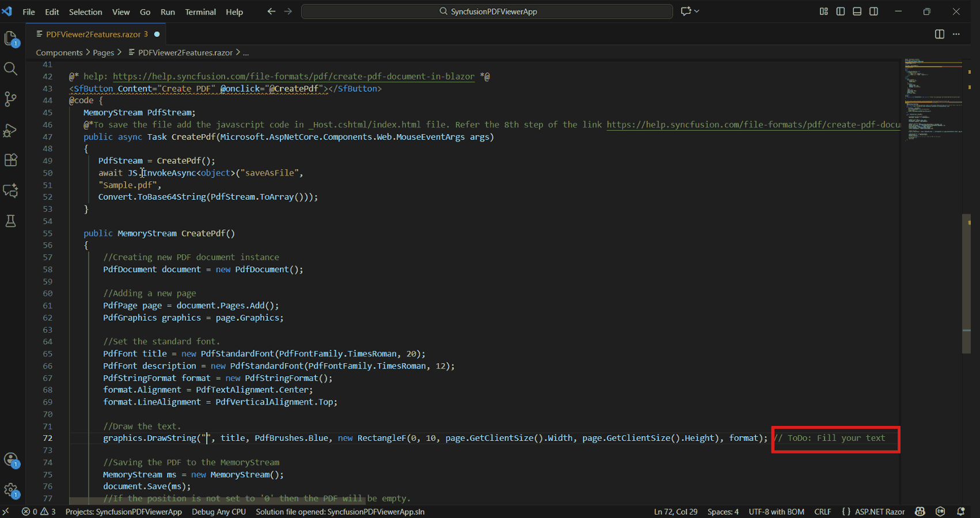Image resolution: width=980 pixels, height=518 pixels.
Task: Open errors and warnings in status bar
Action: click(x=39, y=512)
